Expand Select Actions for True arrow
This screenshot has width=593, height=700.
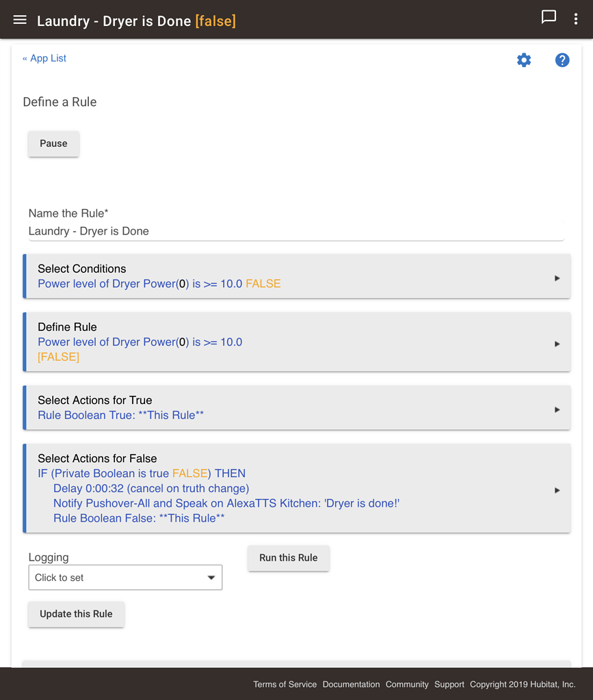557,409
